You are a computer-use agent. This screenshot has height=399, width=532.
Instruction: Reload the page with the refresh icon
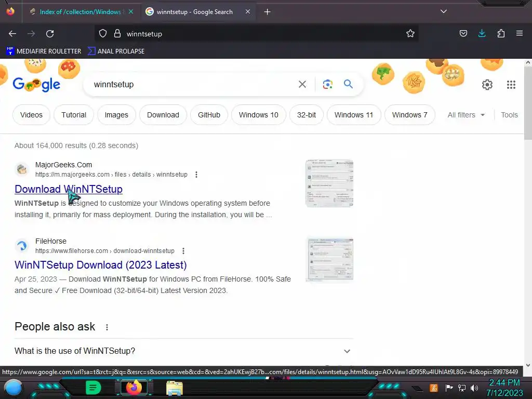click(x=50, y=34)
